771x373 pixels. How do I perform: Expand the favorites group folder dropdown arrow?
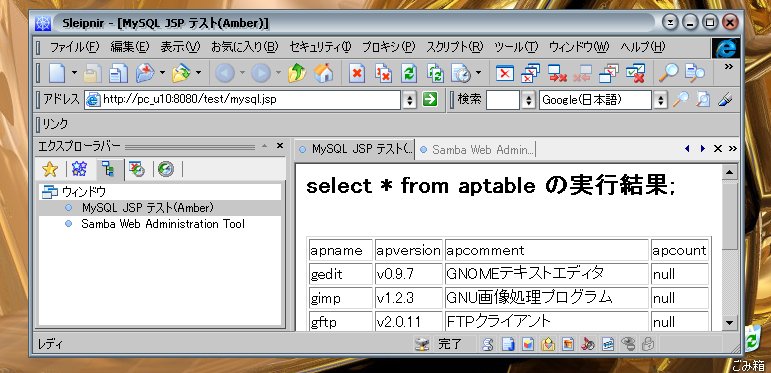(x=198, y=73)
